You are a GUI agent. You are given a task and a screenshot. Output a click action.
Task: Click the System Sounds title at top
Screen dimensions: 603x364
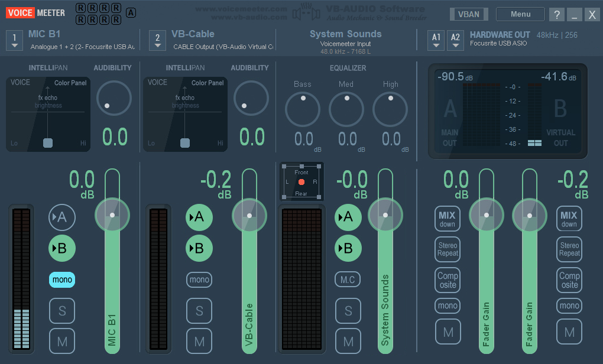pyautogui.click(x=346, y=34)
